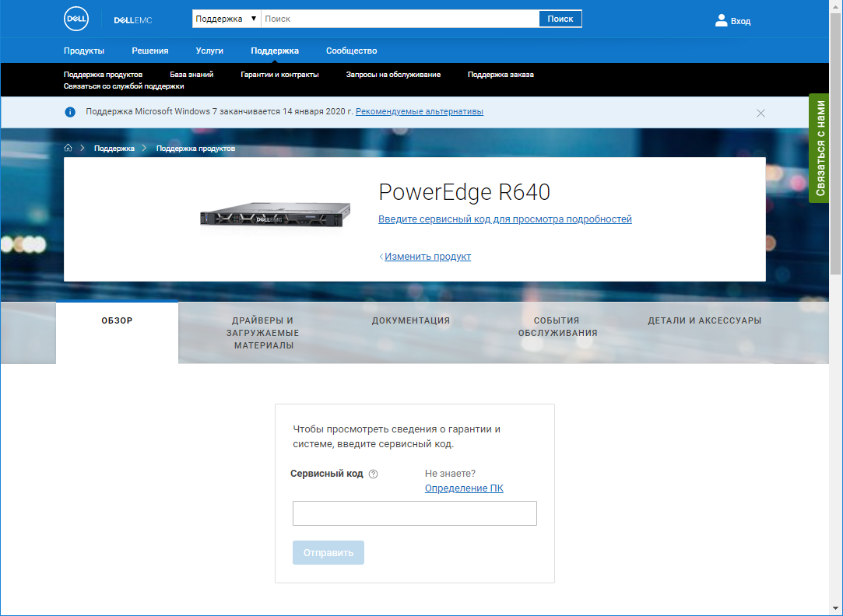The height and width of the screenshot is (616, 843).
Task: Open the Сообщество menu
Action: click(x=351, y=51)
